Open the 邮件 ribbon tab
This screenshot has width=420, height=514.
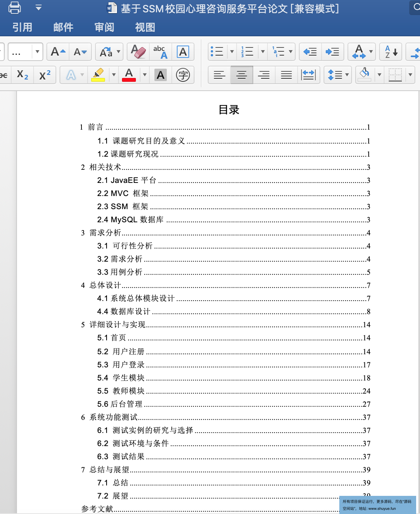(63, 27)
